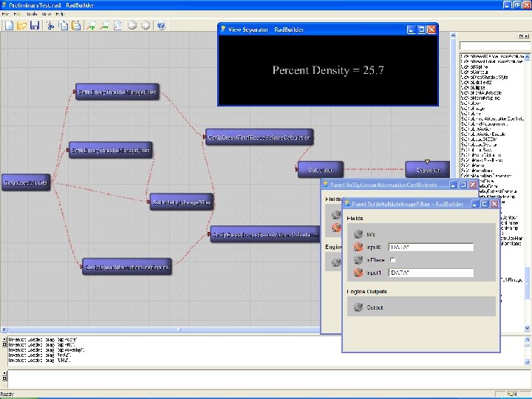This screenshot has width=532, height=399.
Task: Open the Help menu
Action: point(60,14)
